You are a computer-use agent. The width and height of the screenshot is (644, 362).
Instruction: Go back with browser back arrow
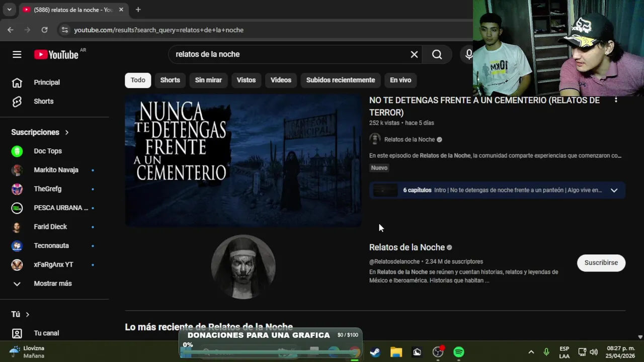pos(11,30)
